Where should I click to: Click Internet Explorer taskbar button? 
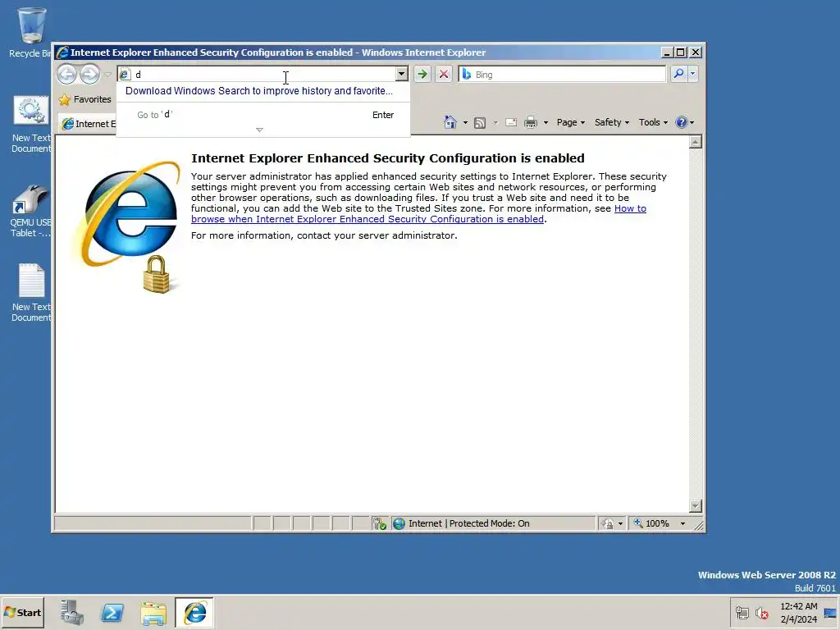pos(194,612)
